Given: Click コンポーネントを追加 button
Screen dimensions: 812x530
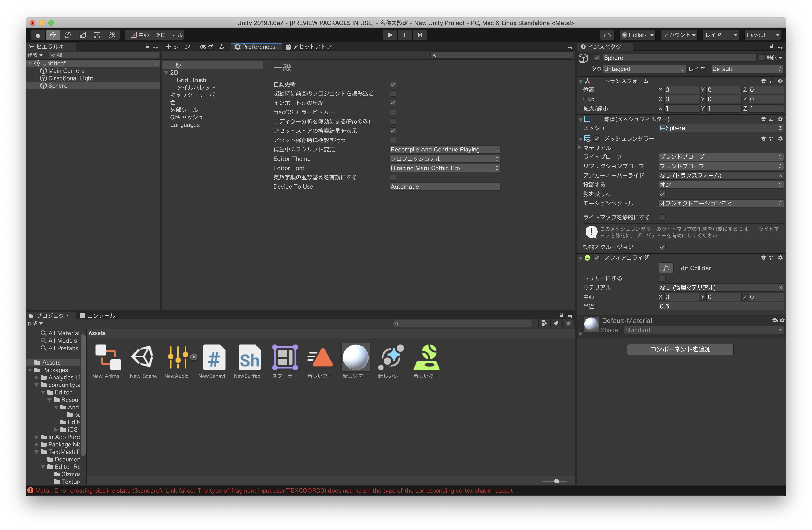Looking at the screenshot, I should [x=680, y=349].
